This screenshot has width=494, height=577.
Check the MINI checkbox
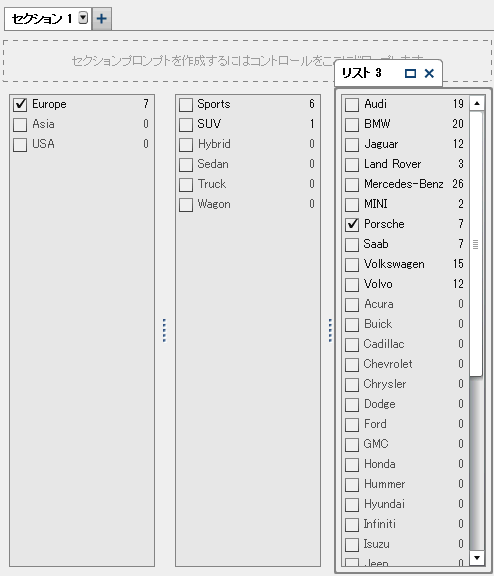click(x=352, y=205)
